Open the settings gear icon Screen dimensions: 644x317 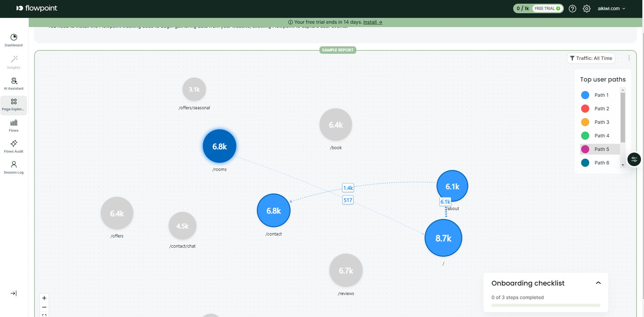pyautogui.click(x=587, y=8)
